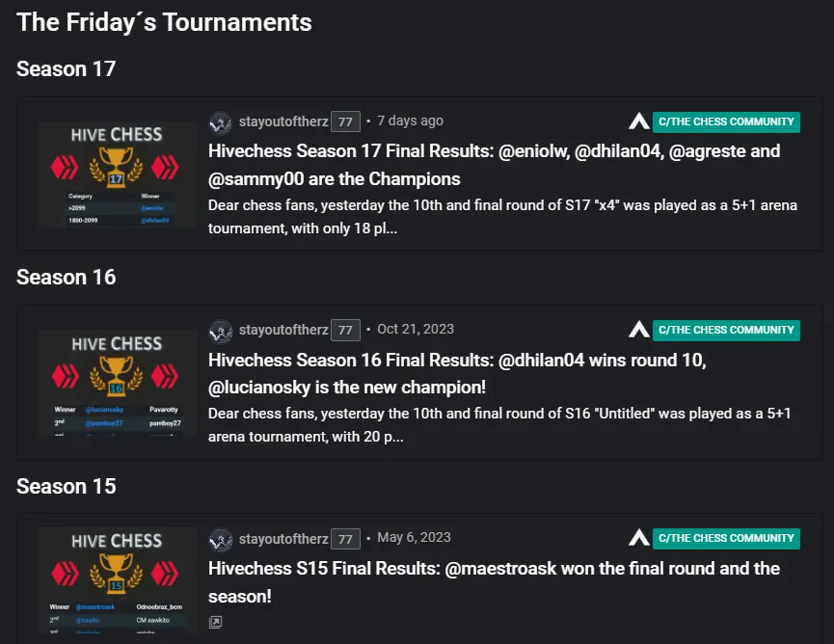This screenshot has height=644, width=834.
Task: Select the Chess Community tag on Season 15 post
Action: (726, 538)
